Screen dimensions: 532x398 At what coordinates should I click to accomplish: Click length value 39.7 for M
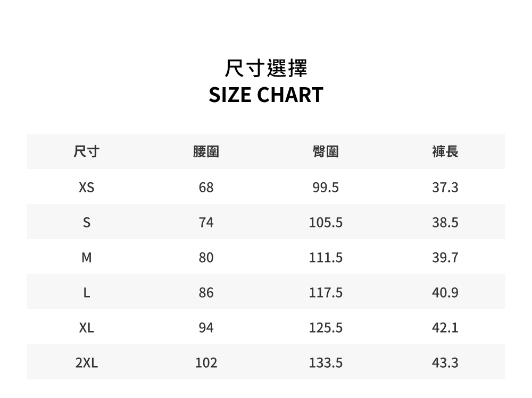[445, 257]
